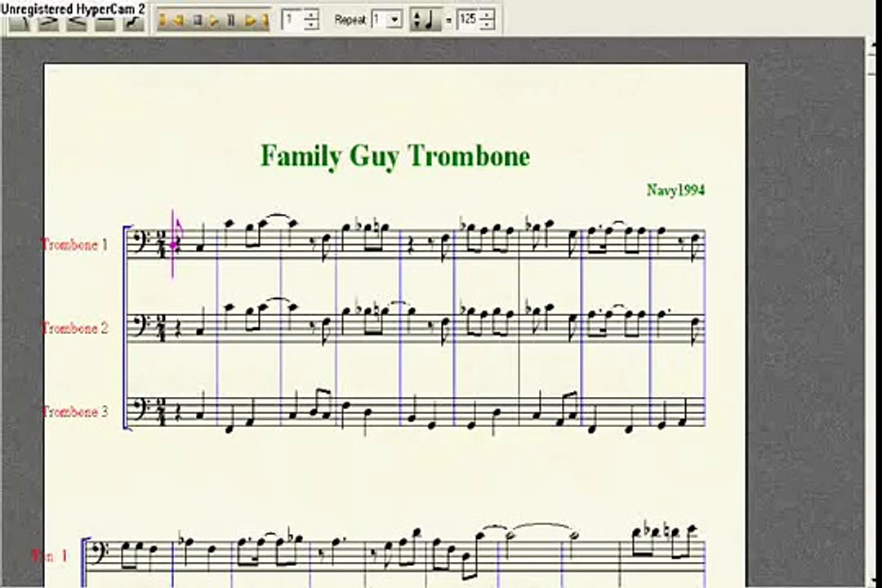Click the start measure field showing 1

pyautogui.click(x=292, y=20)
